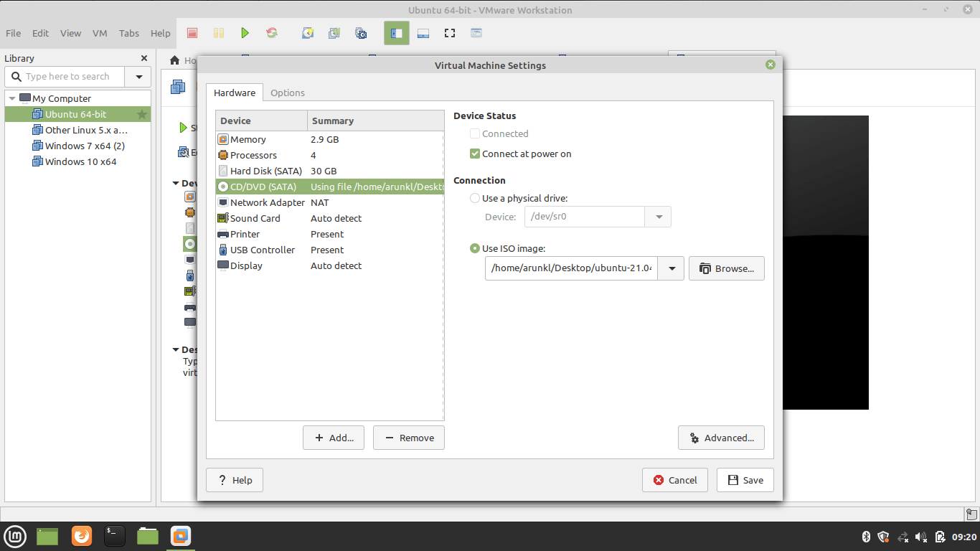The image size is (980, 551).
Task: Open the /dev/sr0 Device dropdown
Action: 659,217
